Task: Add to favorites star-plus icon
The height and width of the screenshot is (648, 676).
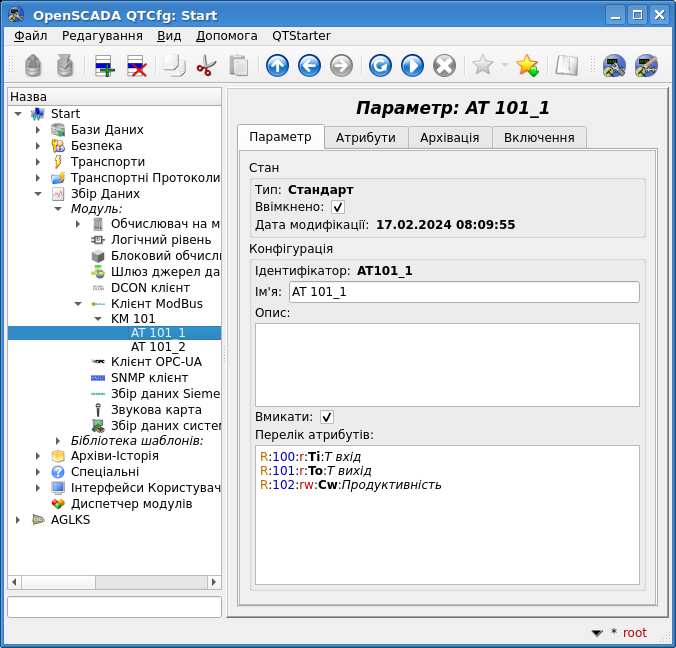Action: (527, 66)
